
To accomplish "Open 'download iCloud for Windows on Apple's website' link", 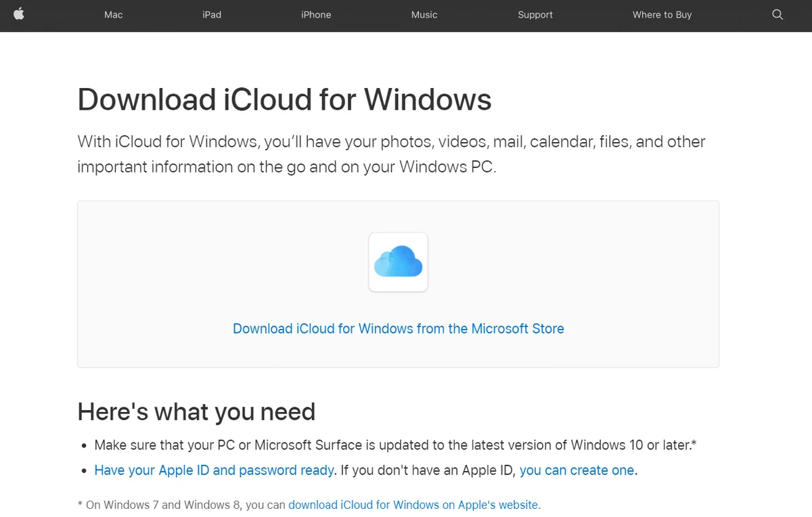I will click(413, 505).
